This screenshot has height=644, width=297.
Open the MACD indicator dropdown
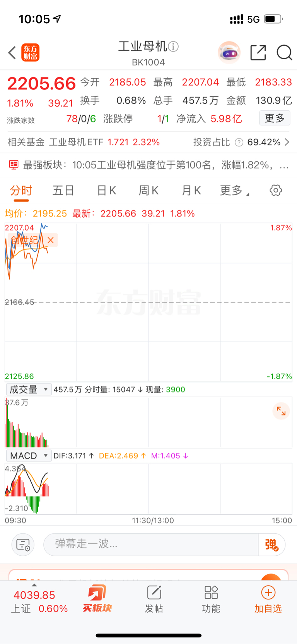tap(29, 456)
